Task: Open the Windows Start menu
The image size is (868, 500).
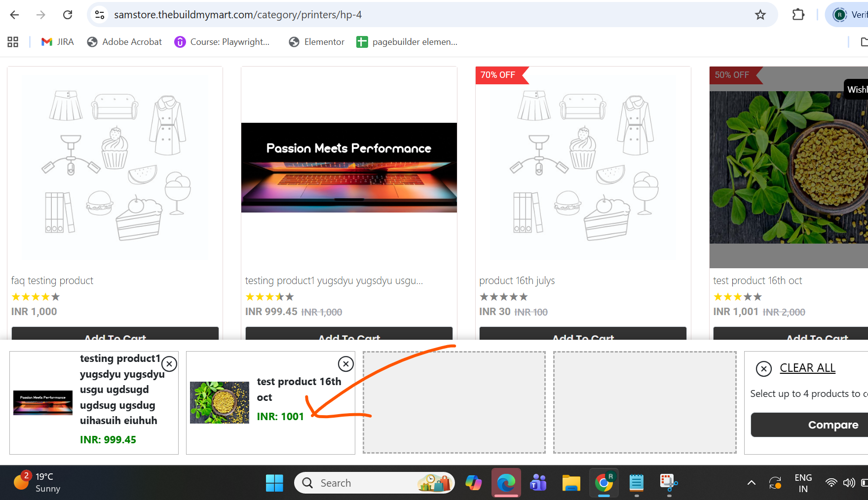Action: coord(274,483)
